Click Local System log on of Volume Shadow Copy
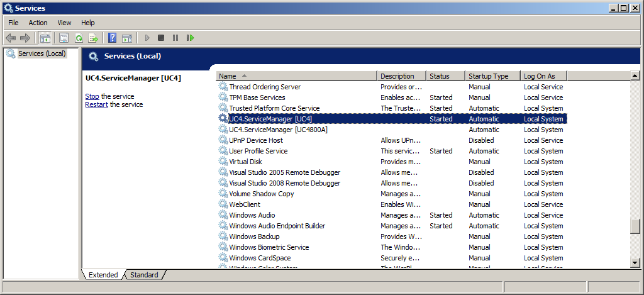 tap(543, 194)
